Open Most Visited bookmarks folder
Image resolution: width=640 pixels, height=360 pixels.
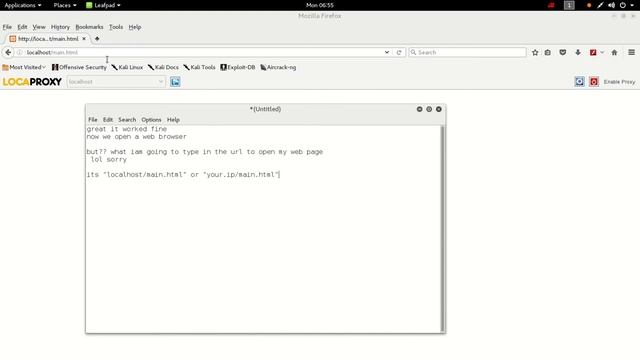pos(24,67)
